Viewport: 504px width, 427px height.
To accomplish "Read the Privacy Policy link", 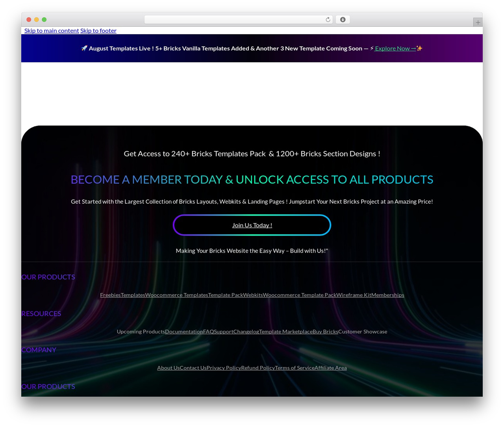I will [224, 368].
